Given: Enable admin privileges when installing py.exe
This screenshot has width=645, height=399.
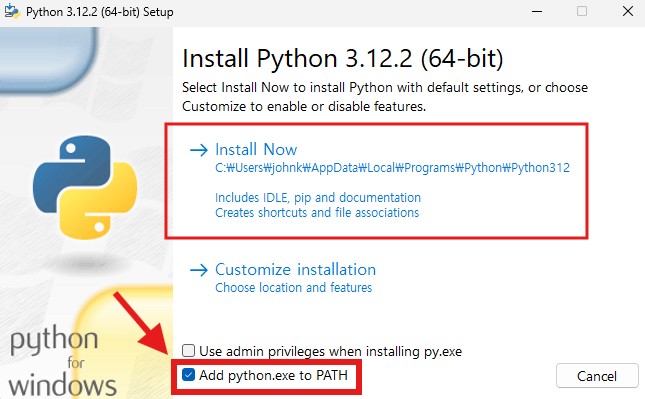Looking at the screenshot, I should tap(188, 351).
